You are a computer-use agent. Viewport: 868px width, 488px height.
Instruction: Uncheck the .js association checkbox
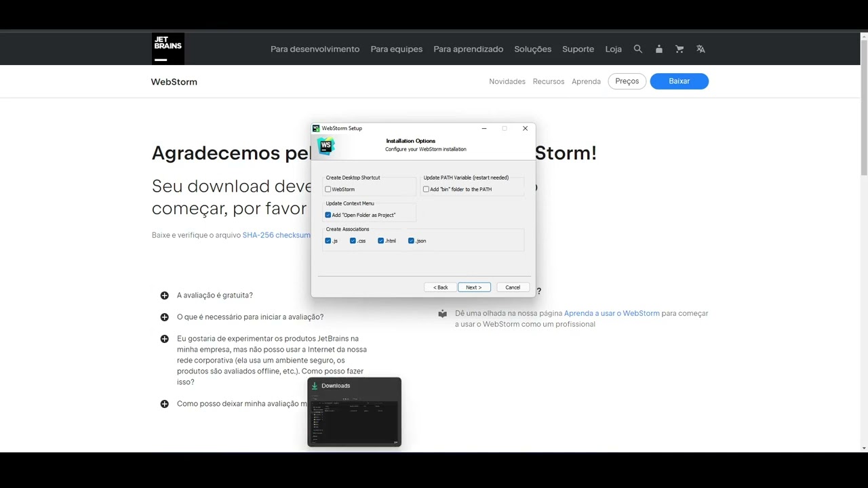[x=328, y=241]
